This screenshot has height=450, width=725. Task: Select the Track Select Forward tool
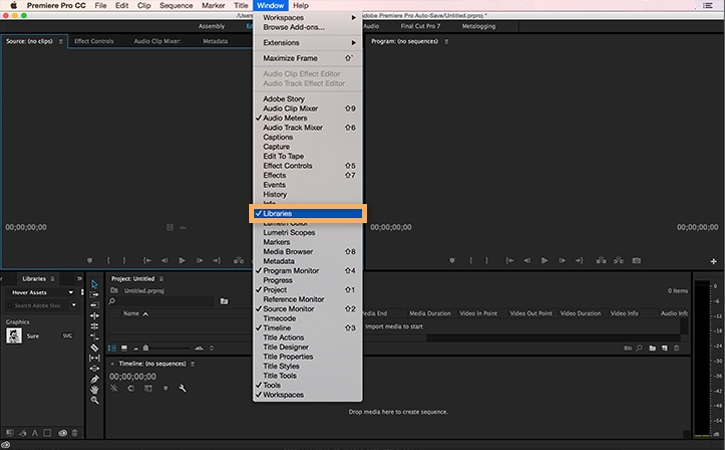(94, 295)
